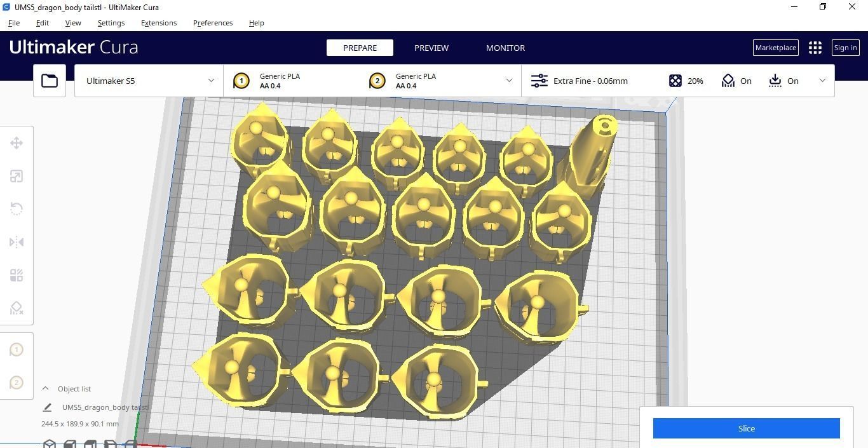
Task: Select the Move tool
Action: tap(17, 143)
